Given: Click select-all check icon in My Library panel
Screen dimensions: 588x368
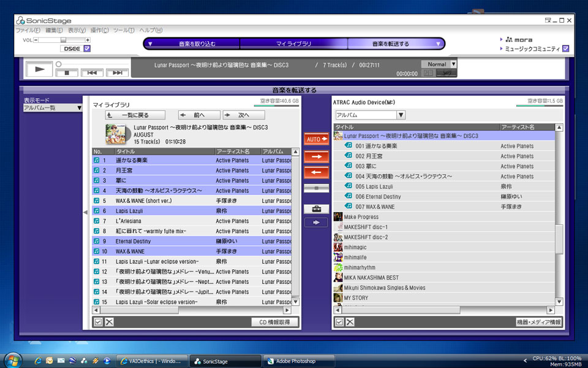Looking at the screenshot, I should pos(98,322).
